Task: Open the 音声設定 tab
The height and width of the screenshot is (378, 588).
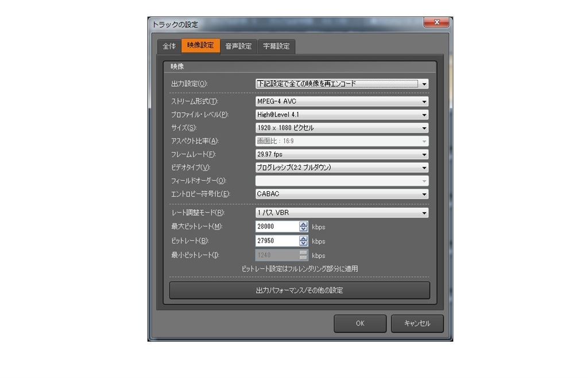Action: coord(238,47)
